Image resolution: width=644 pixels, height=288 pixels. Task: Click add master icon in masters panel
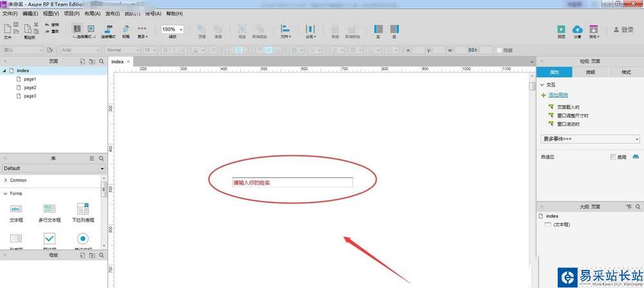[x=82, y=255]
